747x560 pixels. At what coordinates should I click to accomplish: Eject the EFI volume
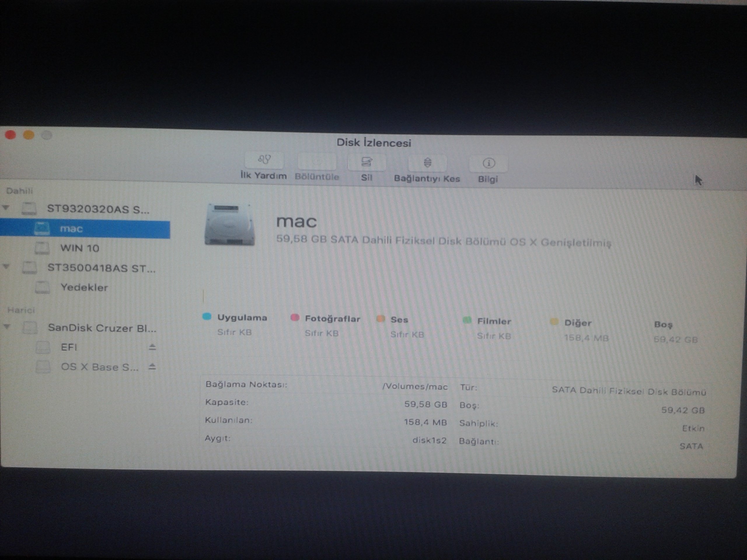pyautogui.click(x=152, y=347)
